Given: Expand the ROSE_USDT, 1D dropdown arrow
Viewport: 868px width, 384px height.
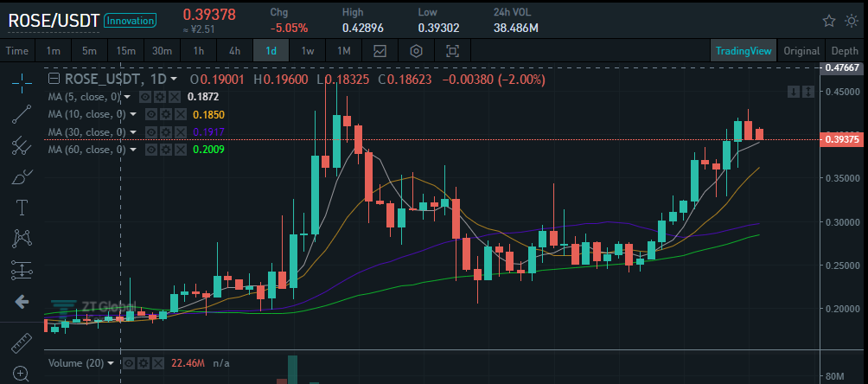Looking at the screenshot, I should [174, 80].
